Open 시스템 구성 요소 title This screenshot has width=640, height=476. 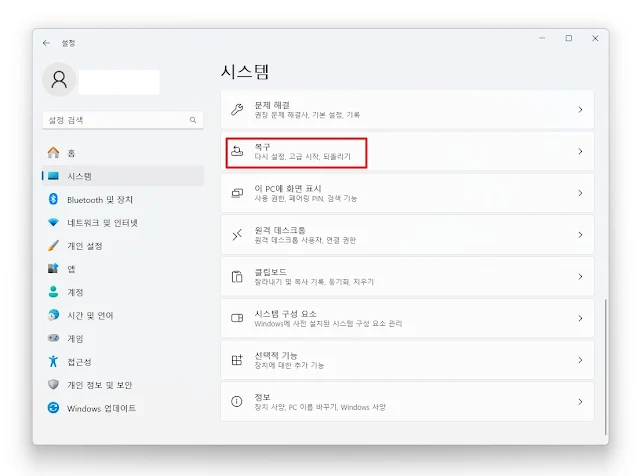point(285,314)
